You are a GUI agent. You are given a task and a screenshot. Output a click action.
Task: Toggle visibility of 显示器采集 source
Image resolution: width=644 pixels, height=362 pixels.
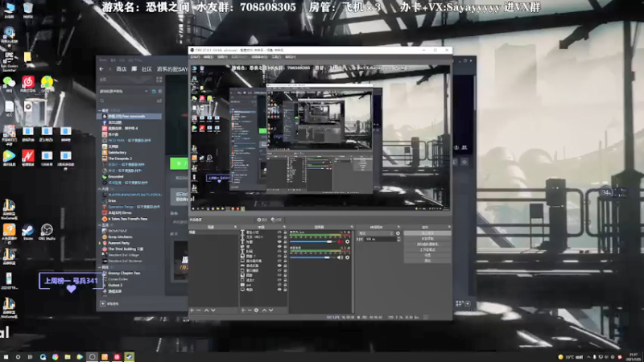coord(279,261)
